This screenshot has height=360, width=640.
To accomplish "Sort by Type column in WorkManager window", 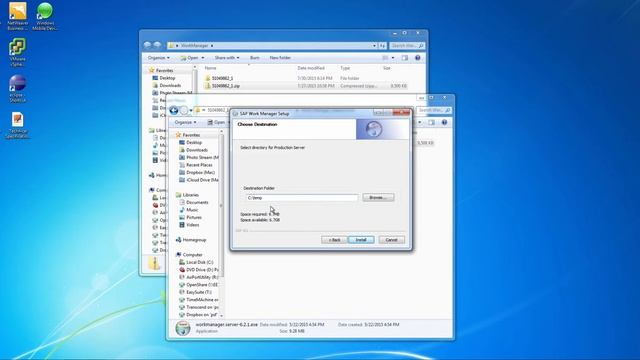I will pos(345,68).
